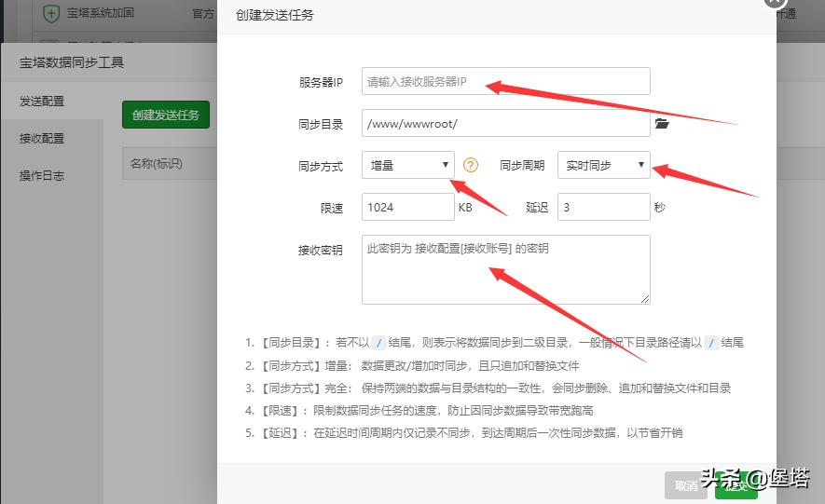The height and width of the screenshot is (504, 825).
Task: Close the dialog with the top-right X button
Action: [776, 2]
